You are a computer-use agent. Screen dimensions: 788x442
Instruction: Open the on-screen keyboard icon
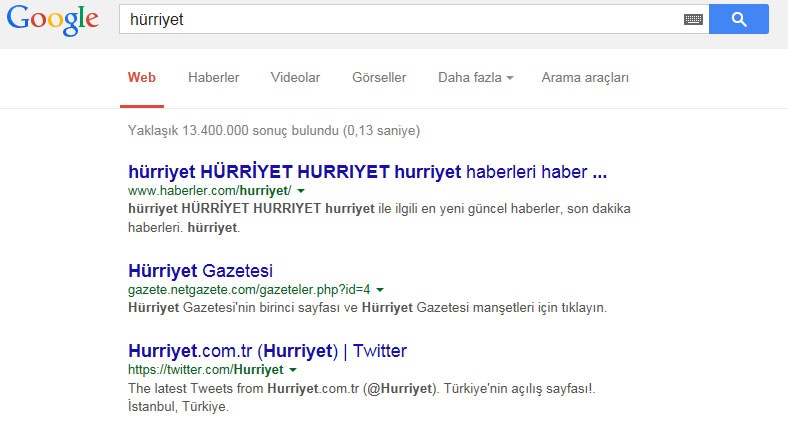click(693, 20)
